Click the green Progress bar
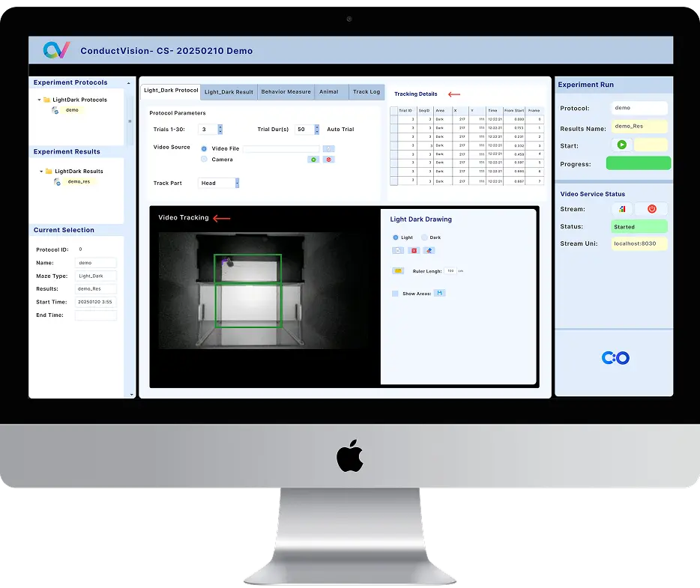 638,163
